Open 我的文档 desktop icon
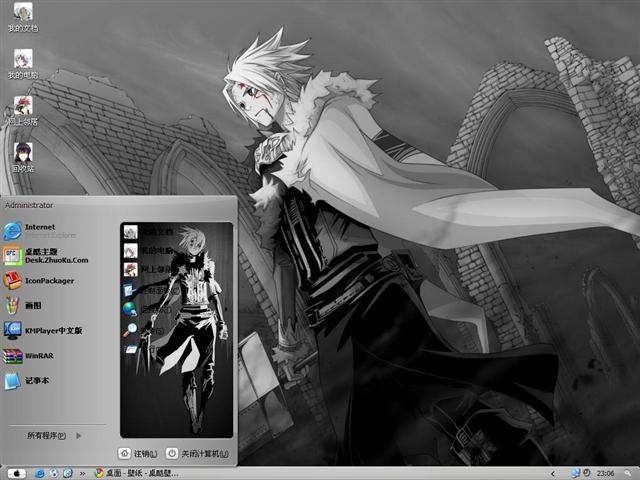The width and height of the screenshot is (640, 480). 22,17
